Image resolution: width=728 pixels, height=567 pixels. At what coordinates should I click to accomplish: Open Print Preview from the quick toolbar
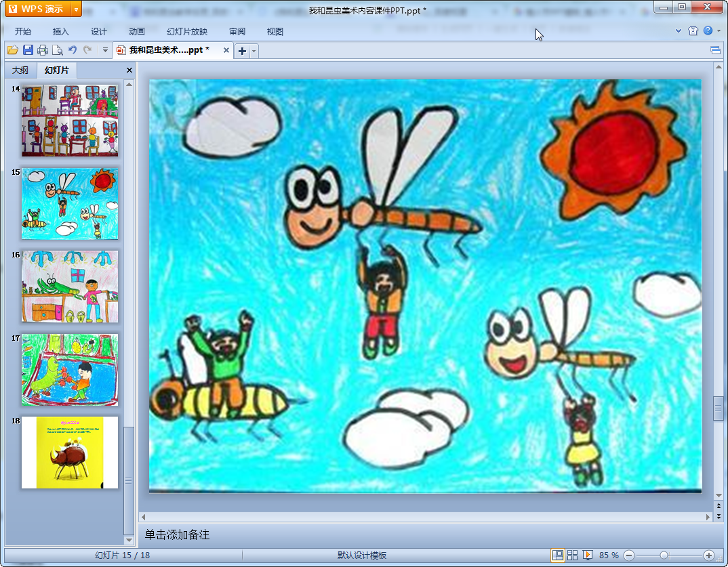(x=58, y=50)
